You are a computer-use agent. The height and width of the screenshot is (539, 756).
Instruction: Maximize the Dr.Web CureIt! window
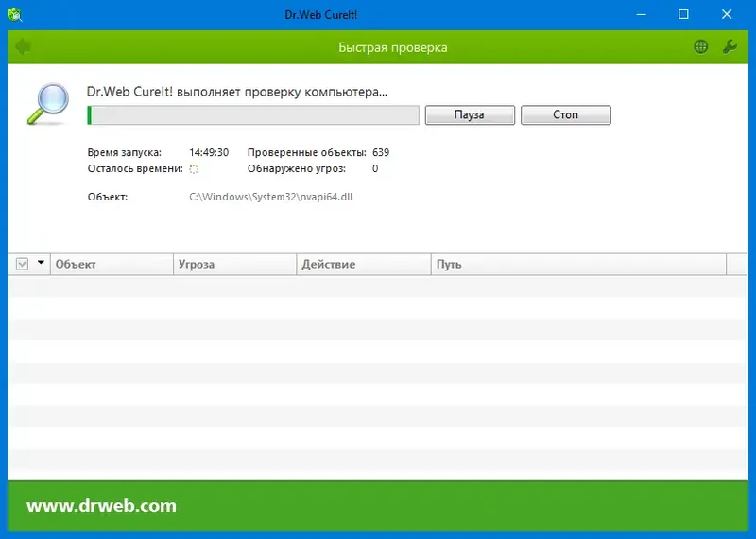pos(683,14)
